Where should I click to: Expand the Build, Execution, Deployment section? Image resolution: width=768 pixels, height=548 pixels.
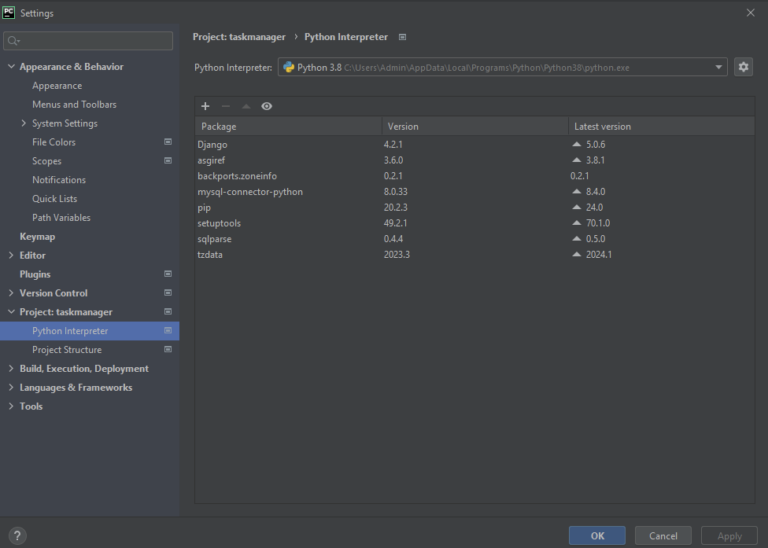(11, 368)
